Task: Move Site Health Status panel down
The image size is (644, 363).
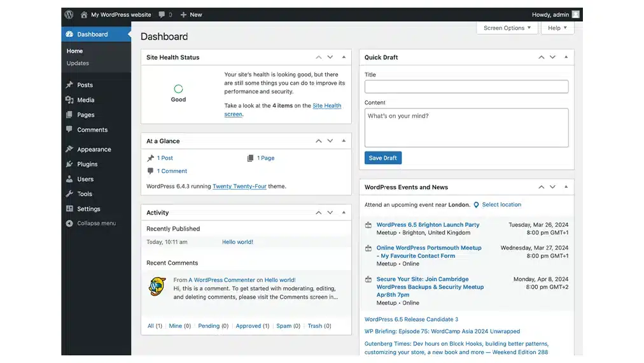Action: (330, 57)
